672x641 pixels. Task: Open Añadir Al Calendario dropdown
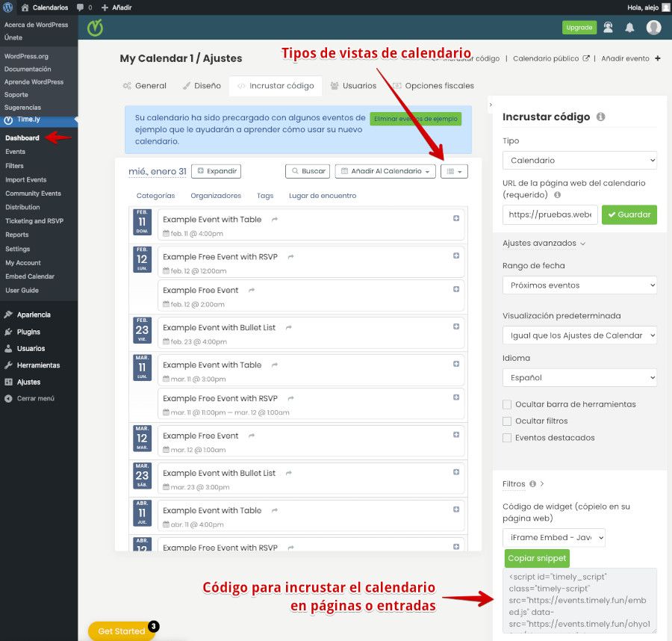(x=385, y=171)
